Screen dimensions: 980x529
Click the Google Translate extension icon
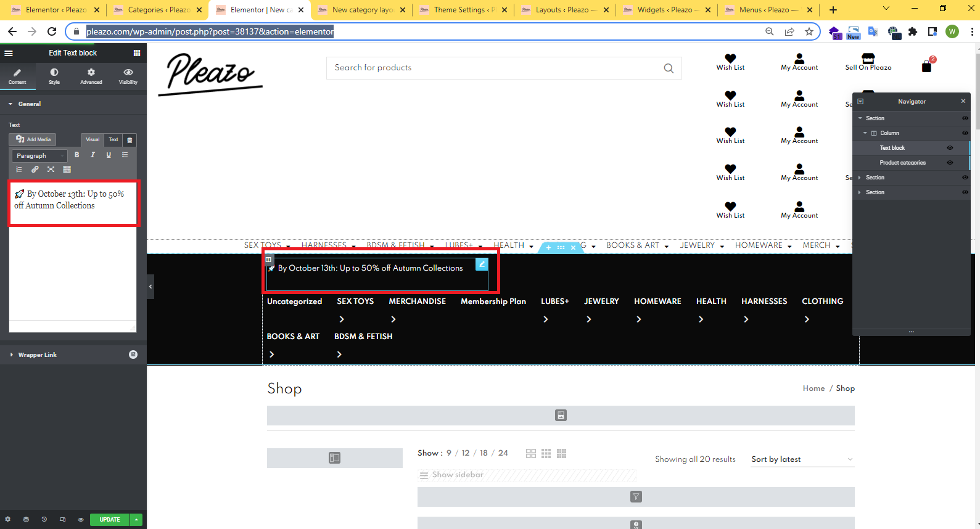pos(873,31)
